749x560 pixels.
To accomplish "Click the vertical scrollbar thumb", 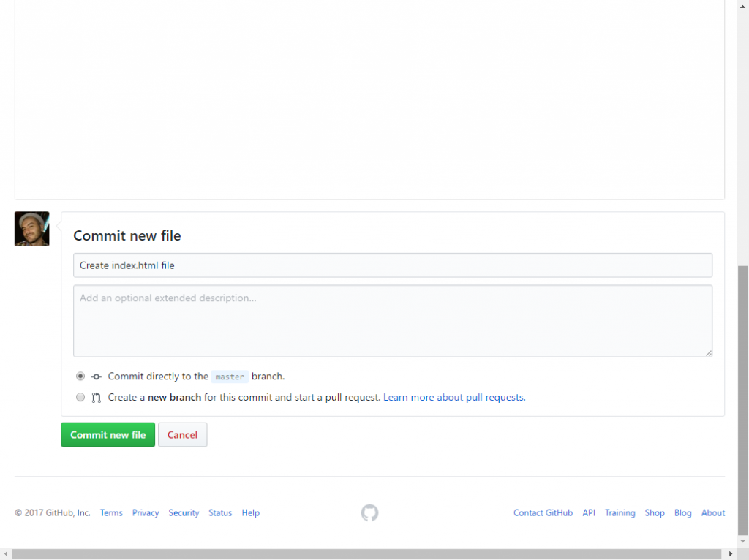I will 743,400.
